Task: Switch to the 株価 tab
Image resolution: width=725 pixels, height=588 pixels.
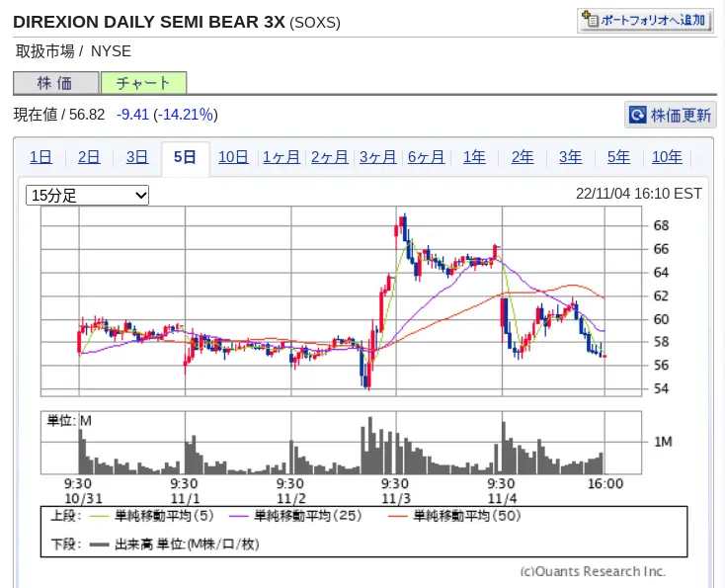Action: pos(56,83)
